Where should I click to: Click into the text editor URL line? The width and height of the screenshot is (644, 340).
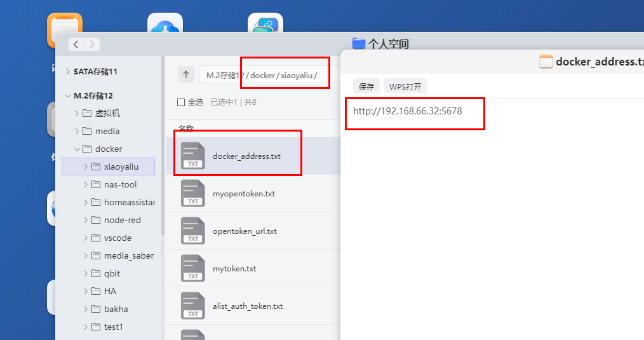pos(407,111)
